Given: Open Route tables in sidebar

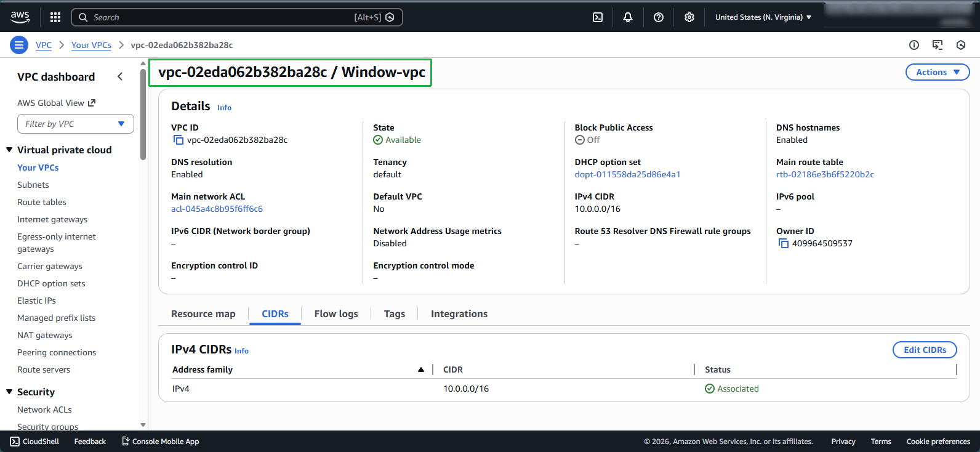Looking at the screenshot, I should 42,202.
